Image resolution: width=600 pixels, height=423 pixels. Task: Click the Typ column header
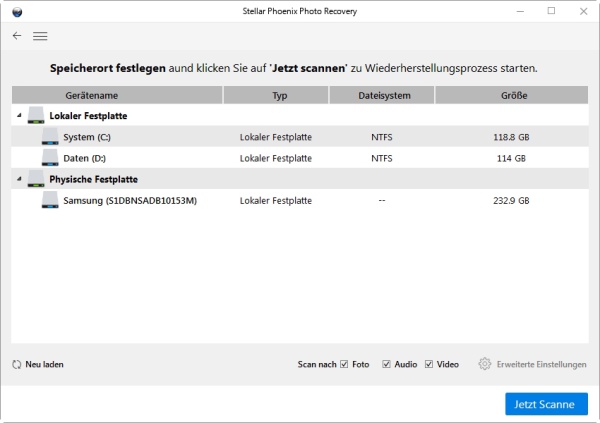click(x=276, y=95)
